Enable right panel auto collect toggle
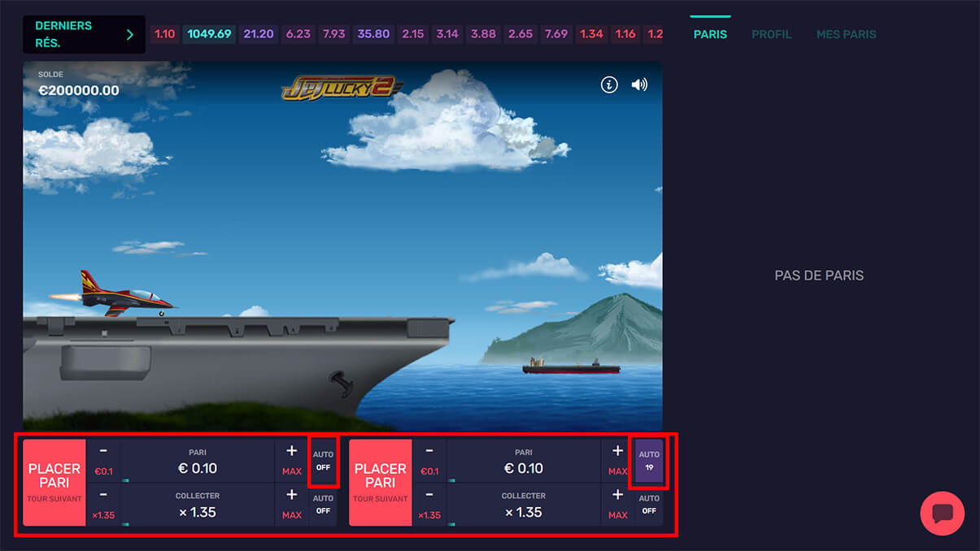980x551 pixels. coord(649,505)
